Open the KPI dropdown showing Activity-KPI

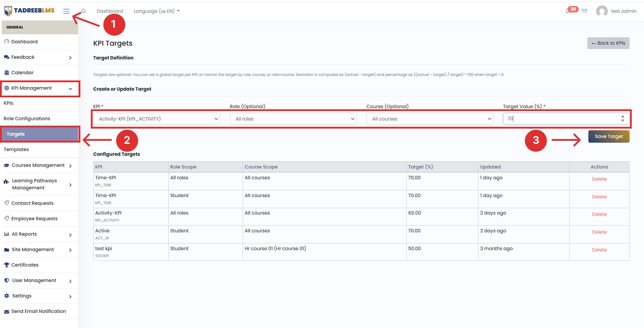click(156, 119)
